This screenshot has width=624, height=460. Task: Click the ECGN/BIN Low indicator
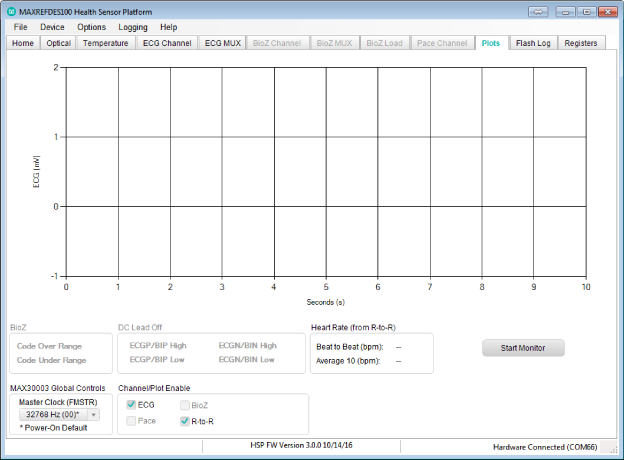(x=246, y=359)
